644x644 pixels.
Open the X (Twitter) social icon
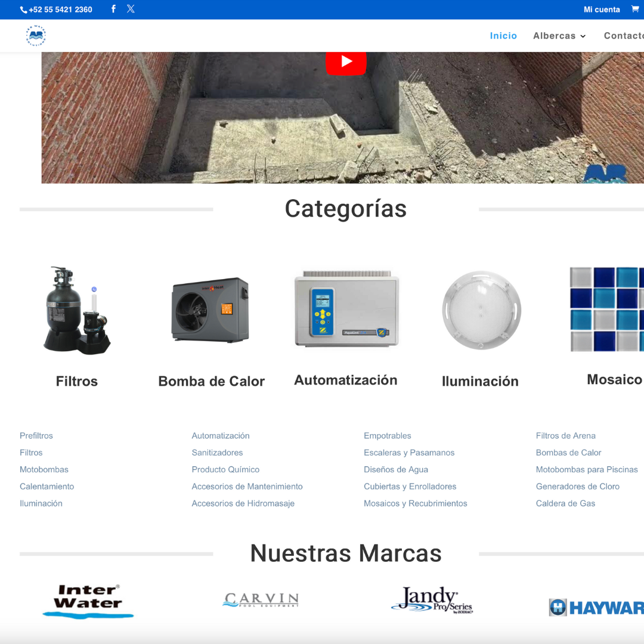pos(131,9)
